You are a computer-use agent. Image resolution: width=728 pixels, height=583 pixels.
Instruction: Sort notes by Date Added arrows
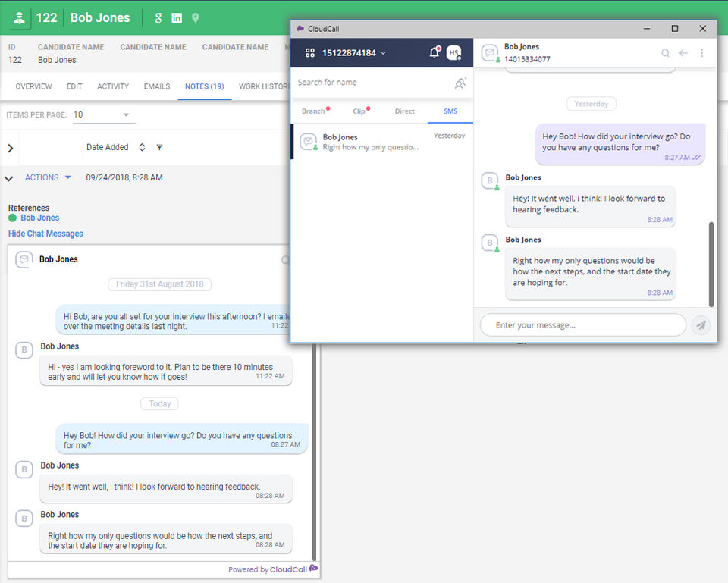[142, 147]
